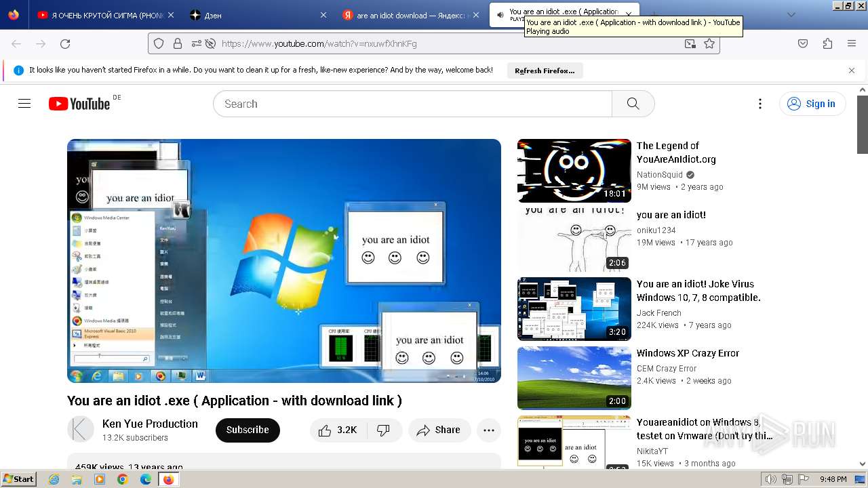Open system tray volume icon
Viewport: 868px width, 488px height.
(x=770, y=479)
